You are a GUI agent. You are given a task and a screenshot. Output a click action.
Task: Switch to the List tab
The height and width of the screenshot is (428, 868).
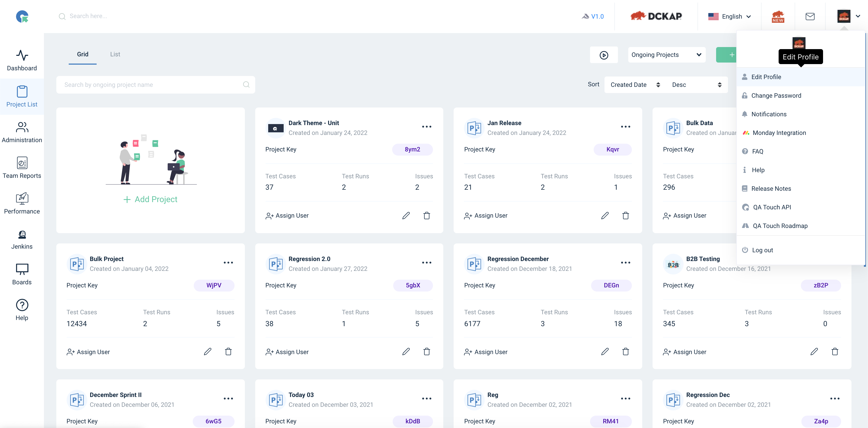click(115, 54)
